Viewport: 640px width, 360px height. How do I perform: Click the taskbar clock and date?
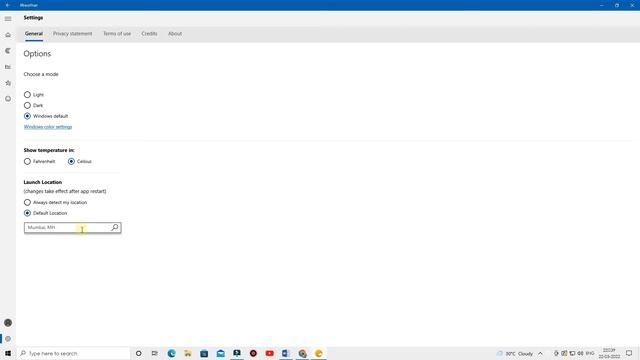tap(609, 353)
